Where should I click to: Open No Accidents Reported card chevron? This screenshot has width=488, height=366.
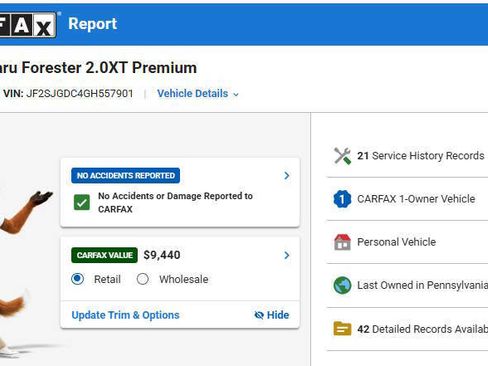click(287, 176)
